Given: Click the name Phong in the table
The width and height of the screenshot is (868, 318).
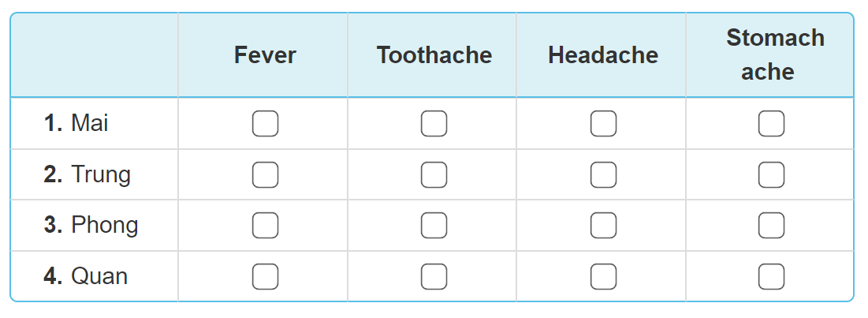Looking at the screenshot, I should point(104,226).
